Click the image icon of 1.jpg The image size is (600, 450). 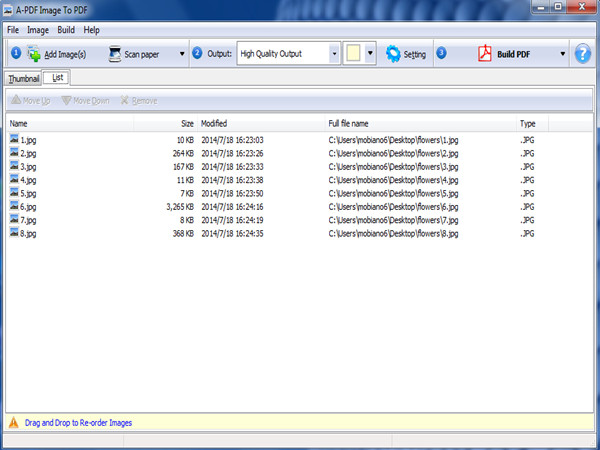pos(14,139)
